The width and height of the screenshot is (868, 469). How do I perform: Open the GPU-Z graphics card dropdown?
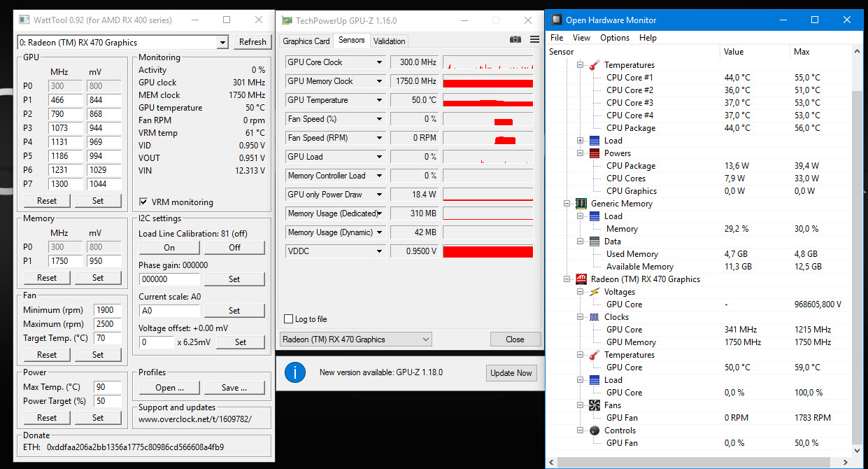tap(356, 339)
